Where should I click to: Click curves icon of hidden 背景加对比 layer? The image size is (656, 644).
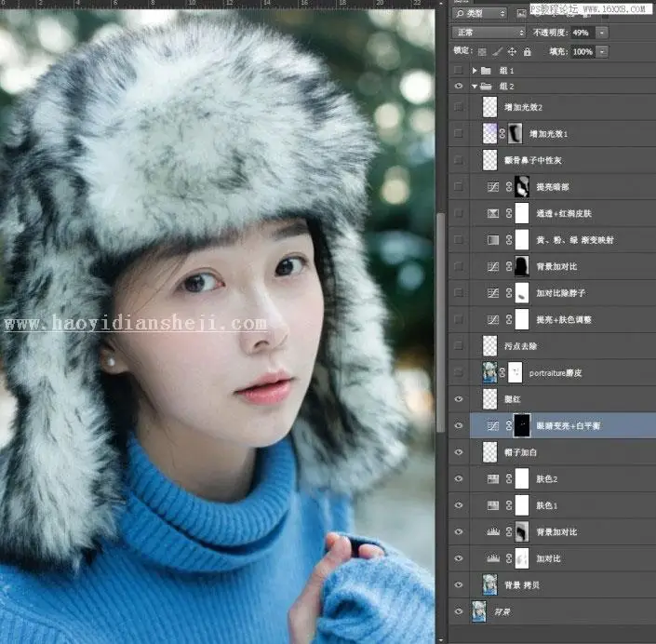click(493, 266)
